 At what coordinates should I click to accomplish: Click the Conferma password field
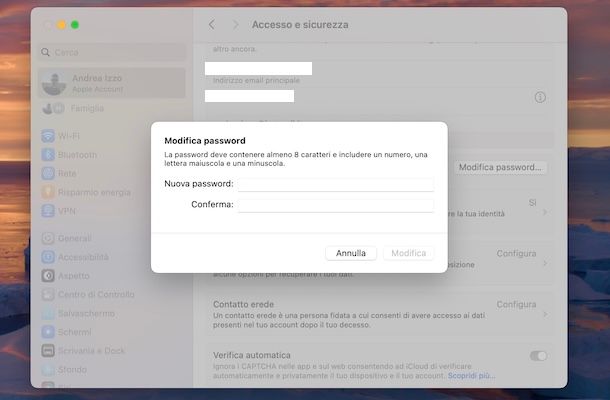pos(336,205)
